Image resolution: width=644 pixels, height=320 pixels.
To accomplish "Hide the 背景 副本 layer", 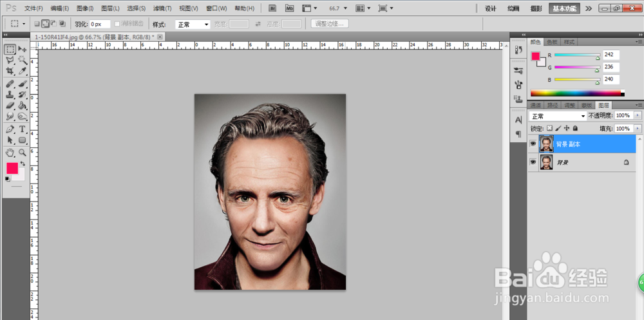I will click(x=533, y=144).
